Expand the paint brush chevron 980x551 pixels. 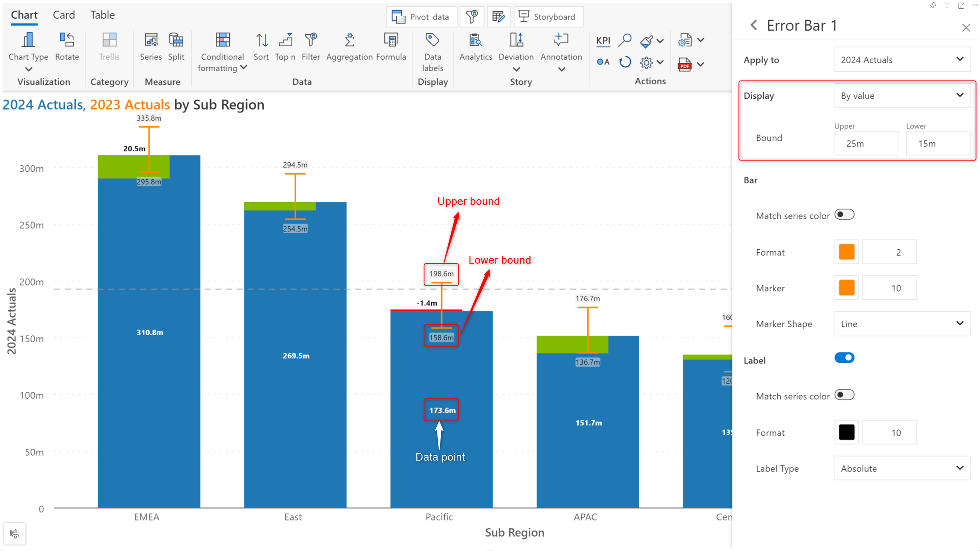coord(660,41)
